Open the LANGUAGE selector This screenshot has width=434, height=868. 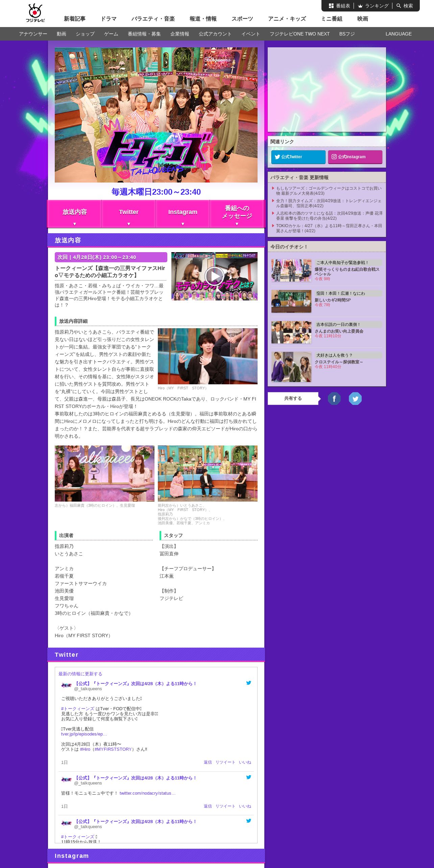[x=399, y=34]
